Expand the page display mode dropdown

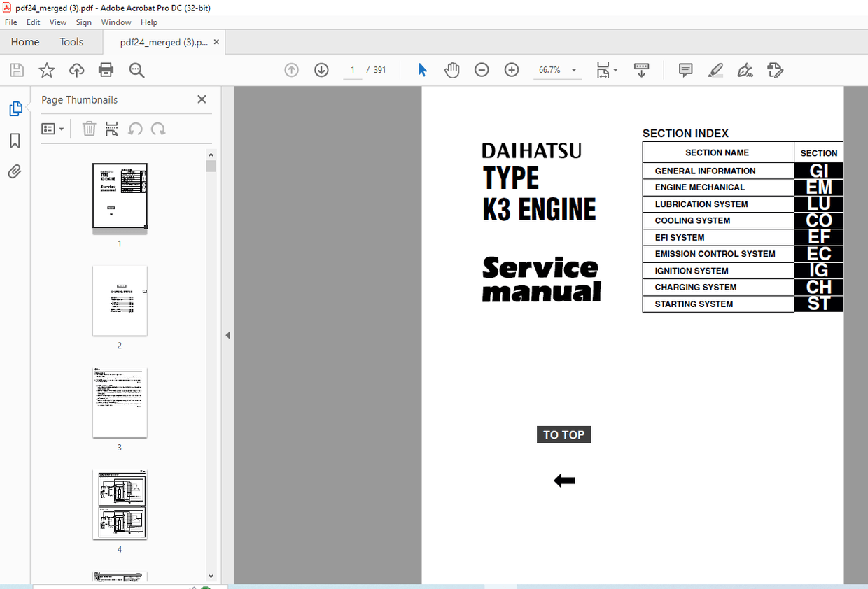(616, 70)
